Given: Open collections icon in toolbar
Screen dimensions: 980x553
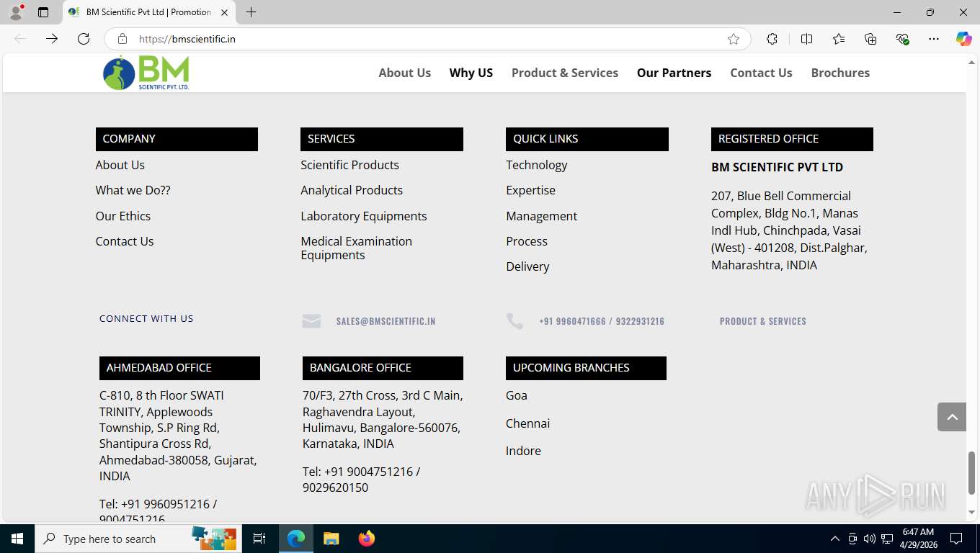Looking at the screenshot, I should tap(870, 39).
